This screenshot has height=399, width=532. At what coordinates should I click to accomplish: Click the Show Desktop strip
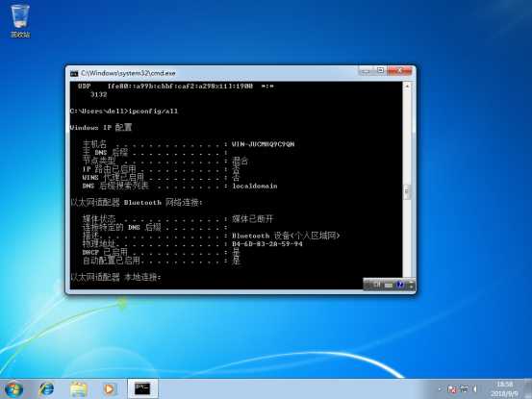tap(528, 388)
